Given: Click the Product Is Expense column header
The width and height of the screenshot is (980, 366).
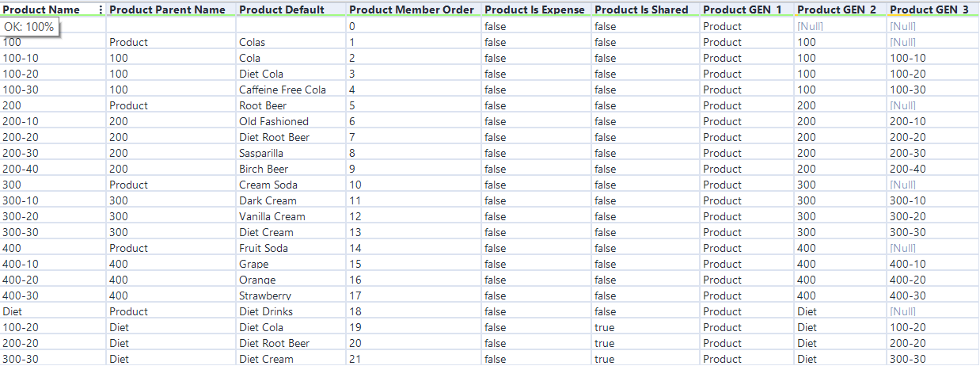Looking at the screenshot, I should (534, 10).
